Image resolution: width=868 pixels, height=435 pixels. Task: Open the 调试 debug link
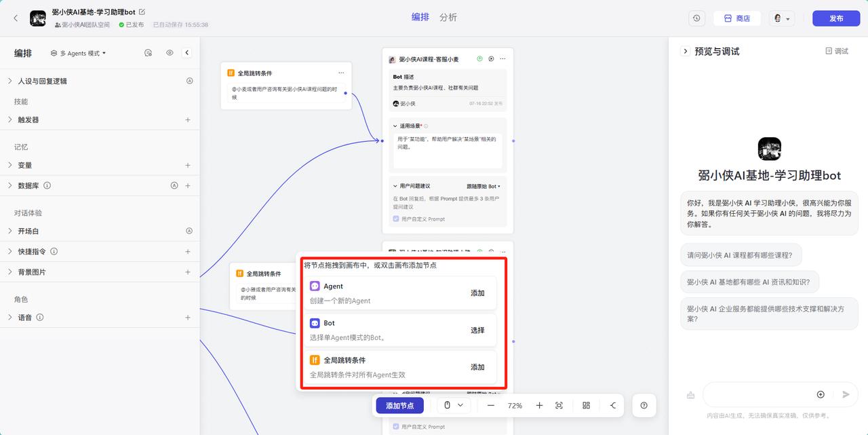[x=837, y=51]
